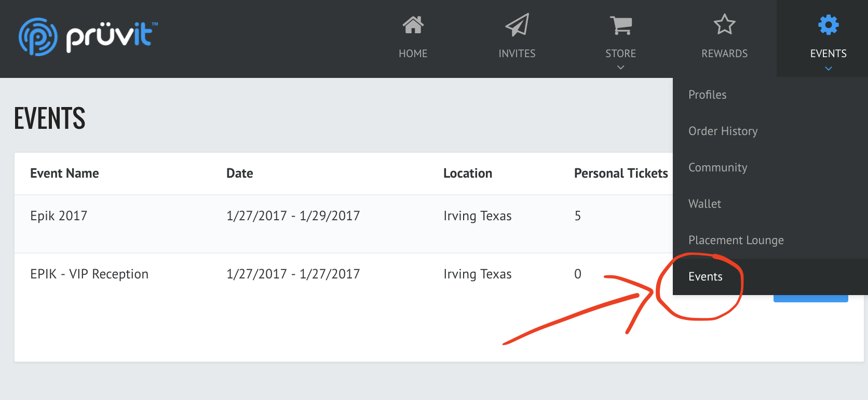The image size is (868, 400).
Task: Click the blue gear settings icon
Action: coord(828,24)
